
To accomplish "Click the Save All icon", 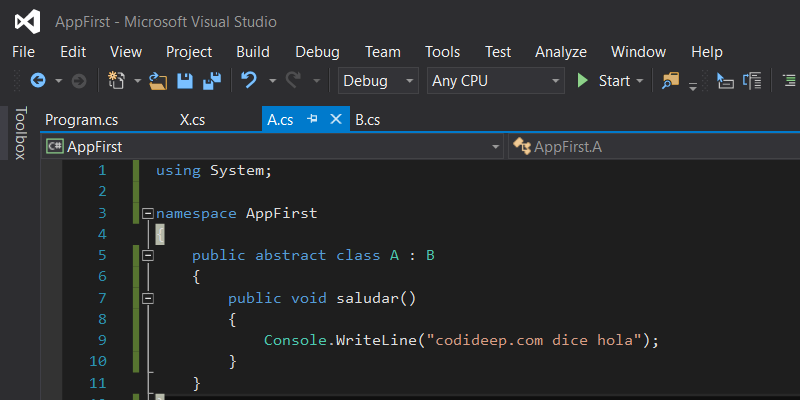I will click(x=211, y=81).
